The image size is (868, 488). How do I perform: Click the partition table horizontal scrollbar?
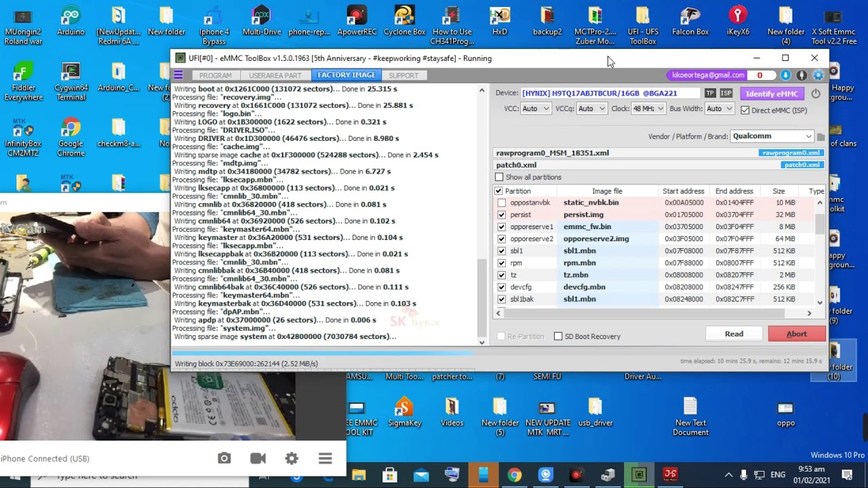point(654,313)
